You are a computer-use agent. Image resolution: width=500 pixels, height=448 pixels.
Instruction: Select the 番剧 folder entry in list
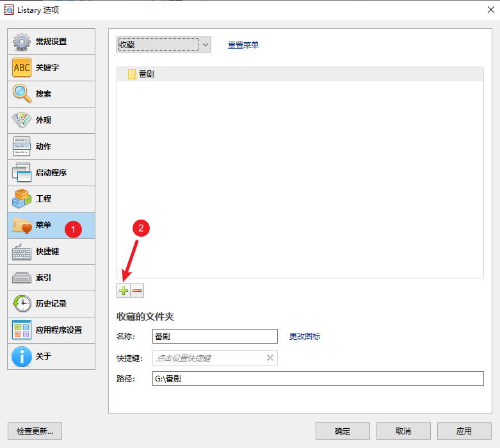[300, 74]
